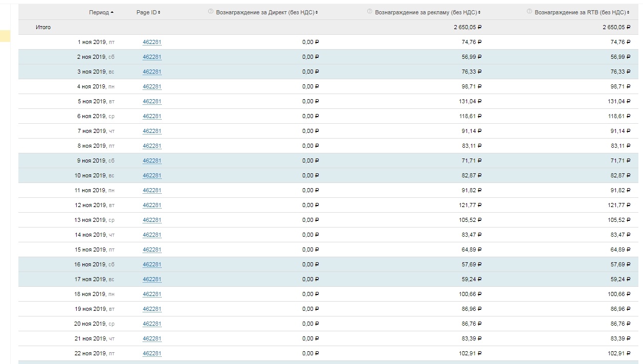Image resolution: width=643 pixels, height=364 pixels.
Task: Open Page ID link in 20 ноя 2019 row
Action: 152,324
